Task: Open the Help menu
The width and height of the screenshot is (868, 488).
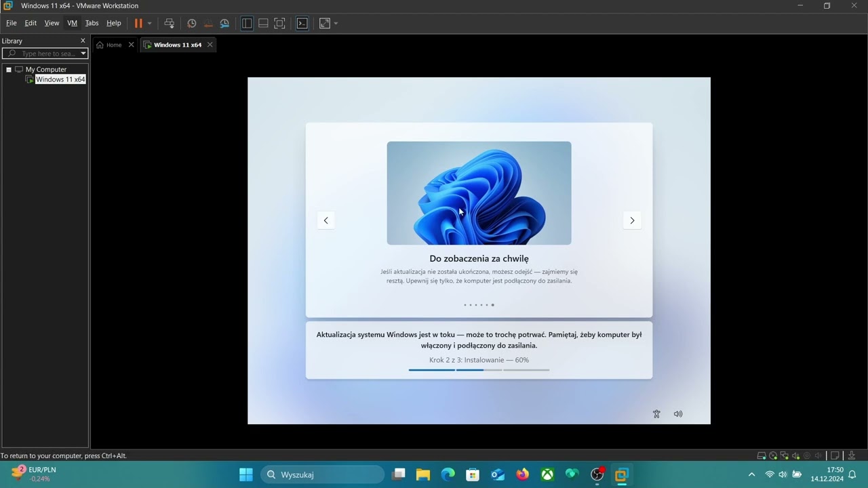Action: click(114, 23)
